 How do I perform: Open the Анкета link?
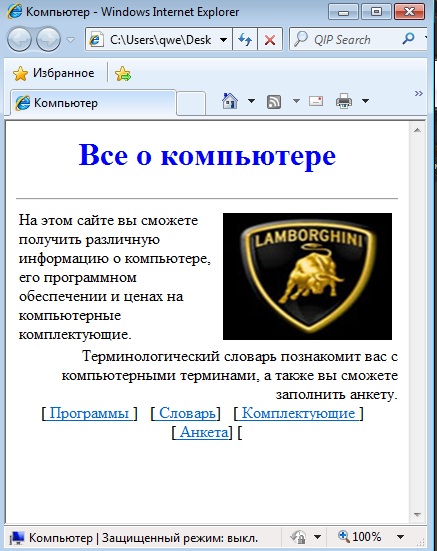click(204, 432)
